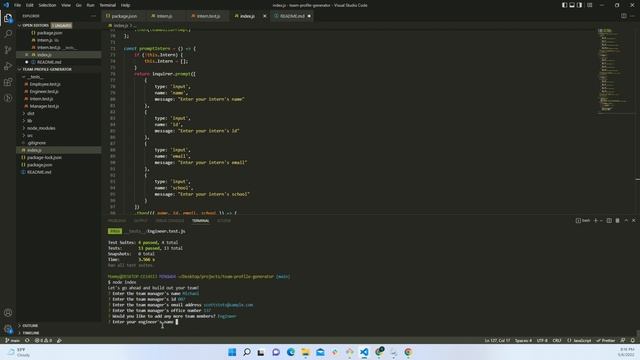This screenshot has width=640, height=360.
Task: Toggle the secondary side bar layout icon
Action: 580,5
